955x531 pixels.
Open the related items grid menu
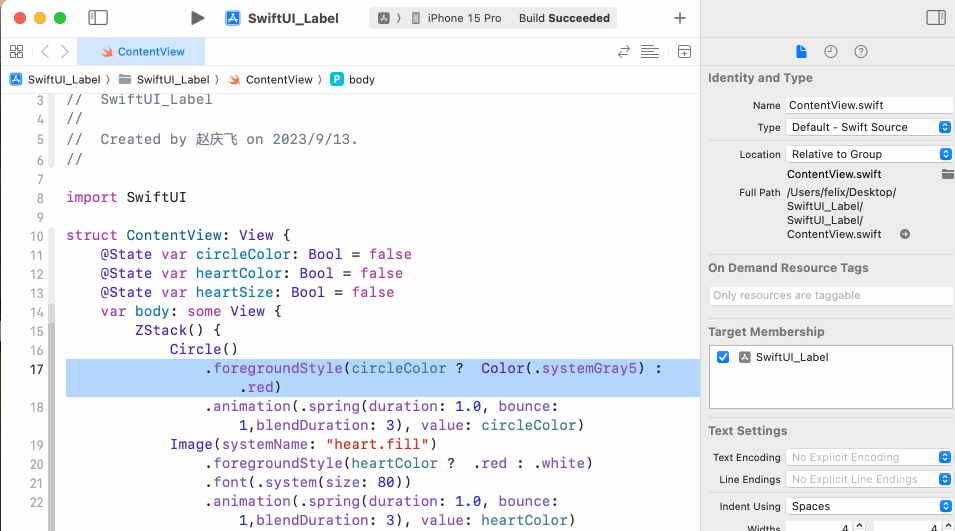(16, 52)
